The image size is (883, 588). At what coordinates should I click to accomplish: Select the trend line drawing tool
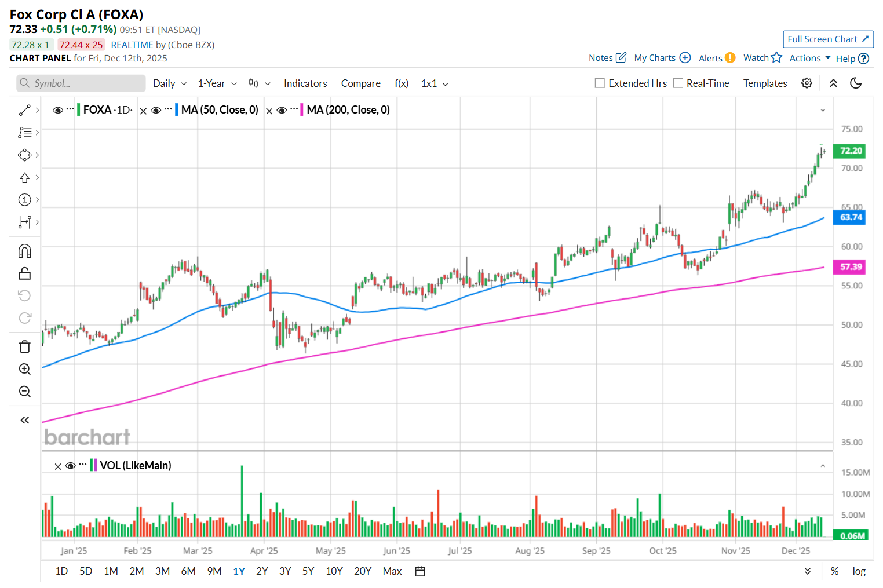pyautogui.click(x=24, y=110)
